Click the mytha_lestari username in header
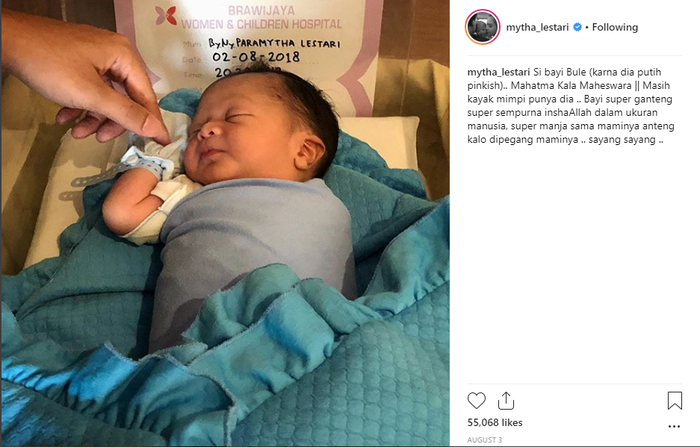The image size is (700, 447). click(x=537, y=27)
